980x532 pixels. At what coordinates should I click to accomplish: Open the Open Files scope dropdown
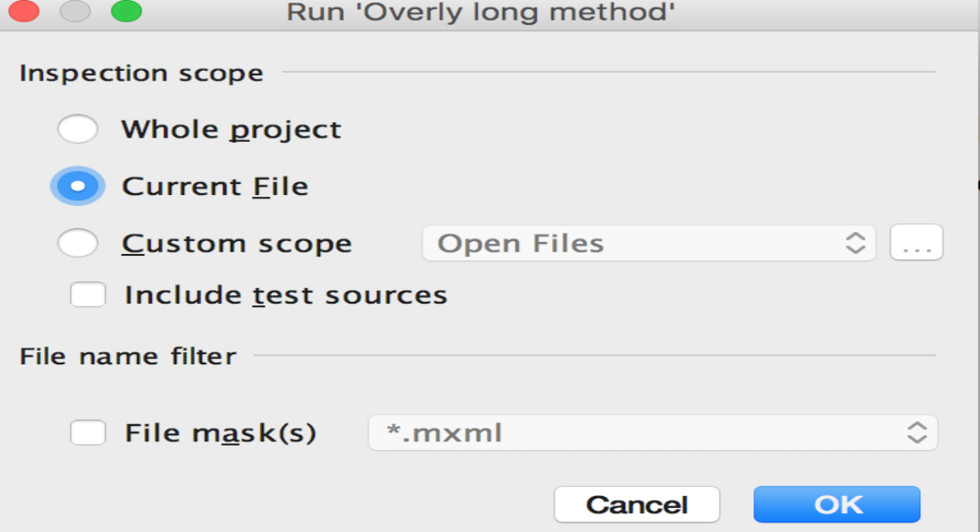click(x=633, y=244)
